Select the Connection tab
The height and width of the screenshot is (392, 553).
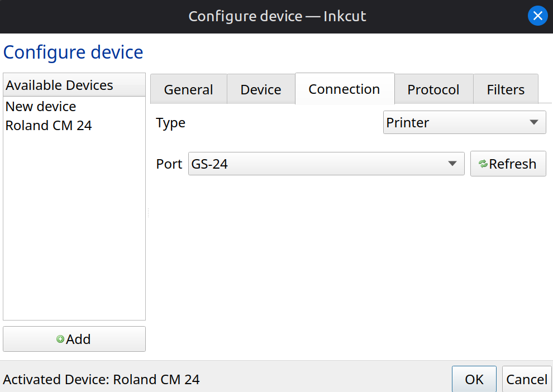pyautogui.click(x=344, y=89)
